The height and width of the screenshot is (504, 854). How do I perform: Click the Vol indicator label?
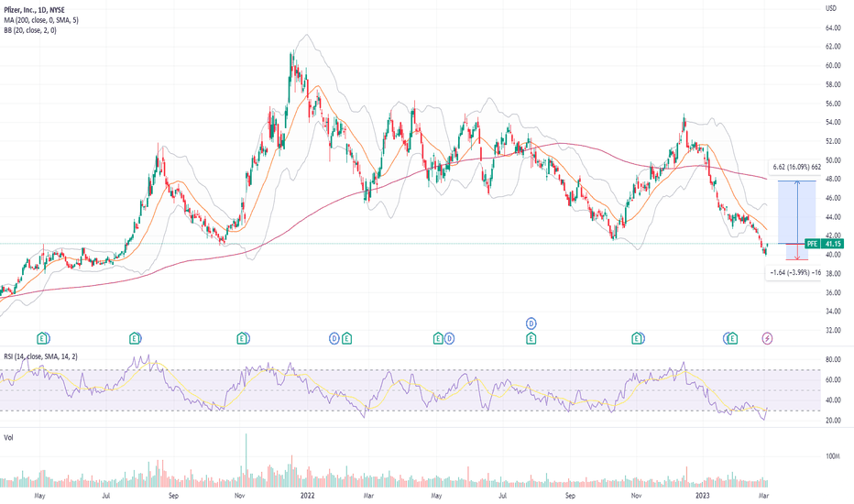click(9, 437)
